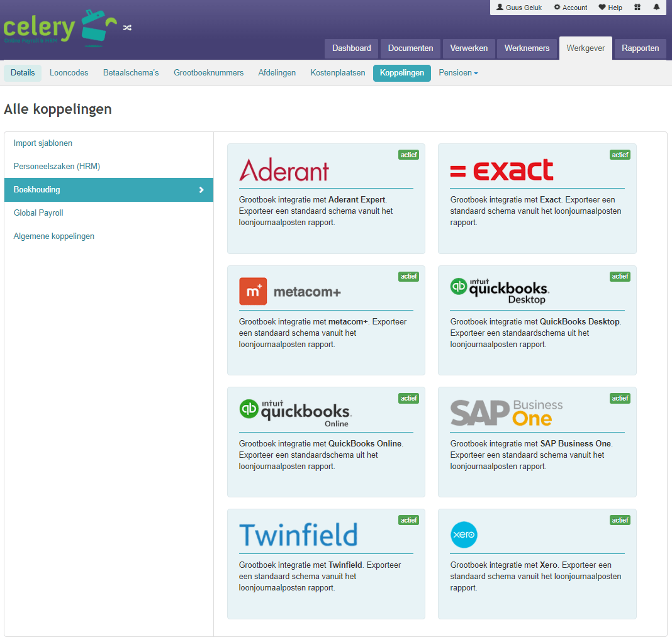
Task: Open the Xero logo integration
Action: 464,535
